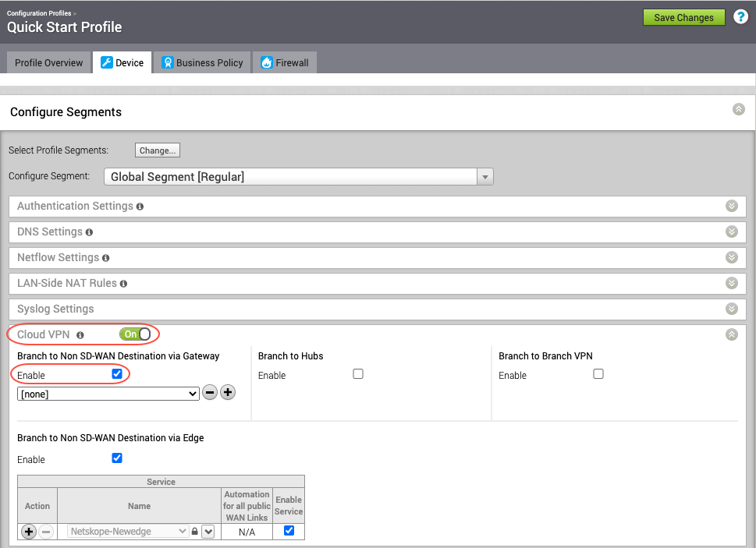
Task: Remove a service row with the minus icon
Action: [45, 531]
